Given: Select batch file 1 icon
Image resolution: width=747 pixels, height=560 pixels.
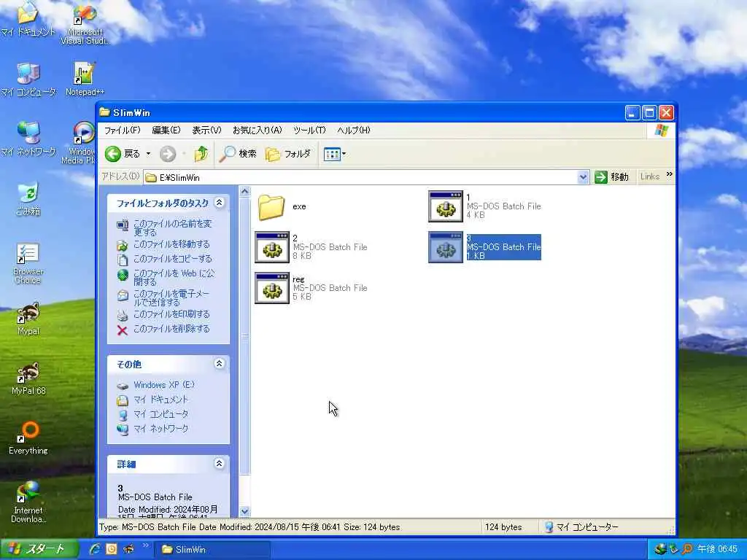Looking at the screenshot, I should 446,206.
